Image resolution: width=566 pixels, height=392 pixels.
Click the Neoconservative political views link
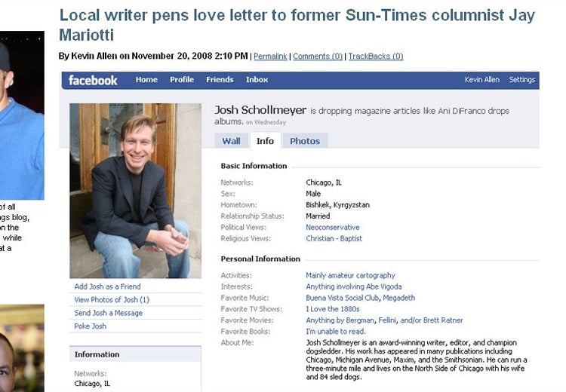[x=333, y=227]
